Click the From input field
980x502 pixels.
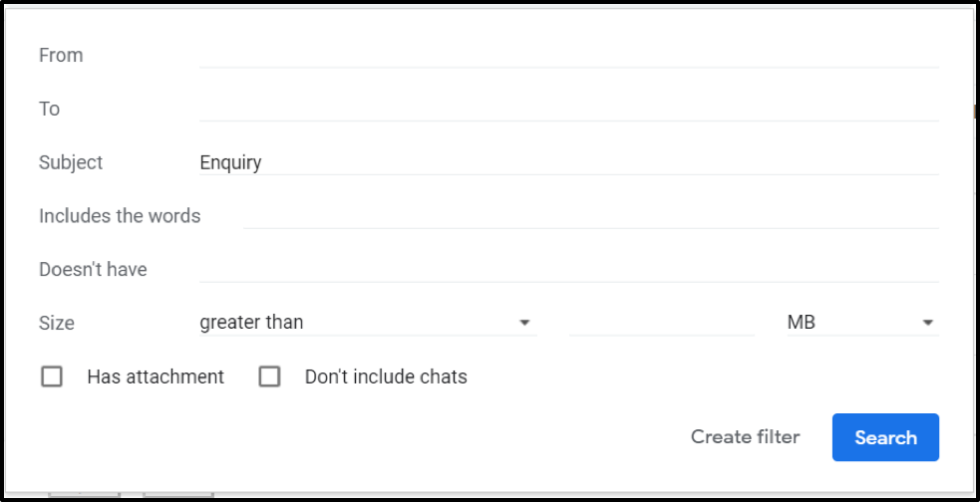(x=568, y=55)
